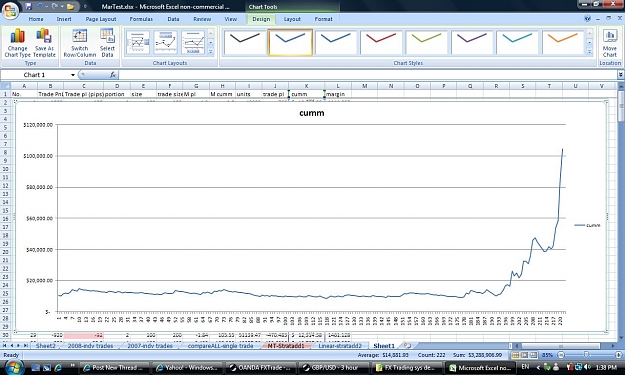
Task: Click the insert new worksheet tab icon
Action: (x=407, y=346)
